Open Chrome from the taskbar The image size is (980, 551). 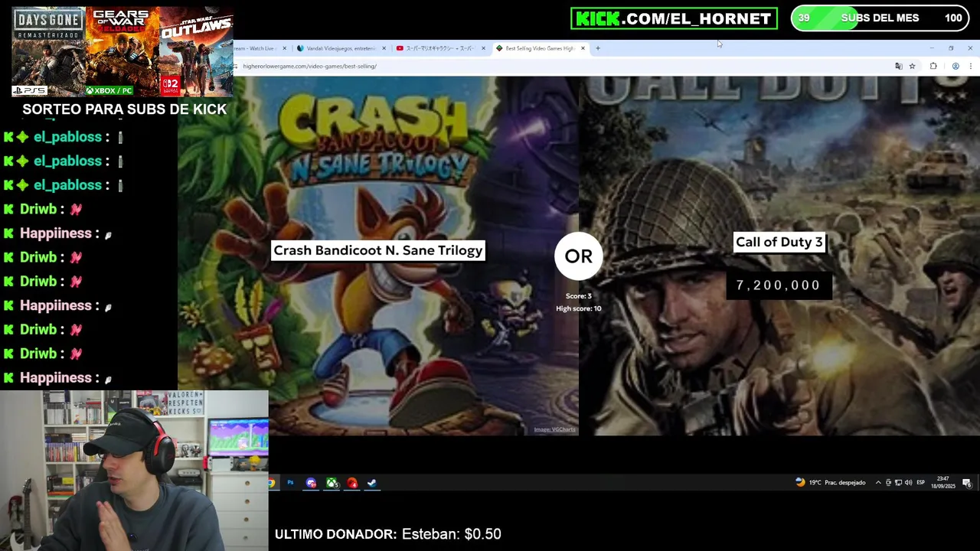click(x=271, y=483)
